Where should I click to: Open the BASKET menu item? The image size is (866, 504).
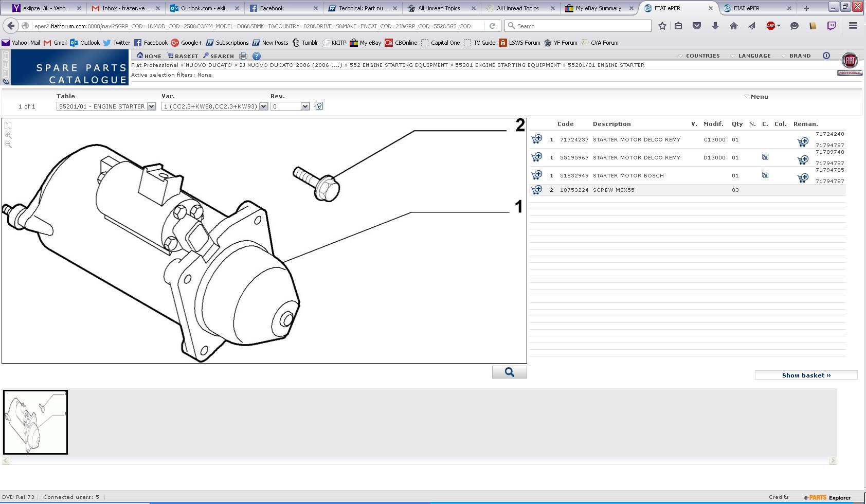pyautogui.click(x=183, y=56)
